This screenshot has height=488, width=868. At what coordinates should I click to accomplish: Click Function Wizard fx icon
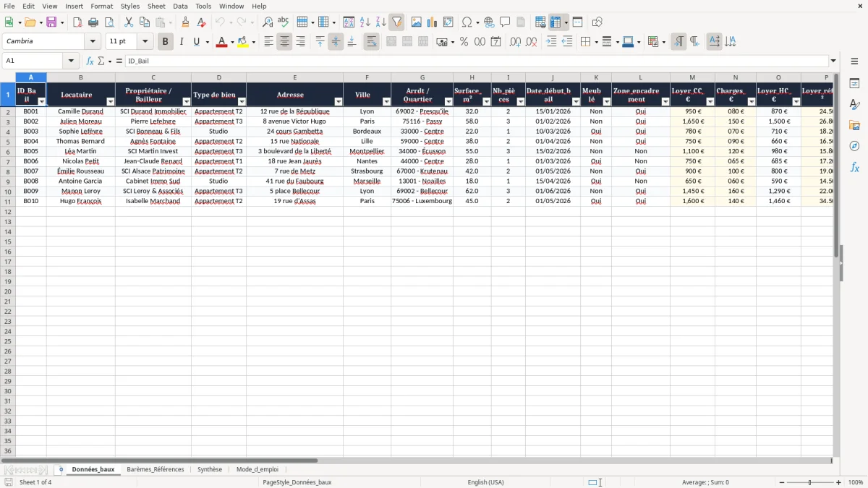pyautogui.click(x=90, y=61)
